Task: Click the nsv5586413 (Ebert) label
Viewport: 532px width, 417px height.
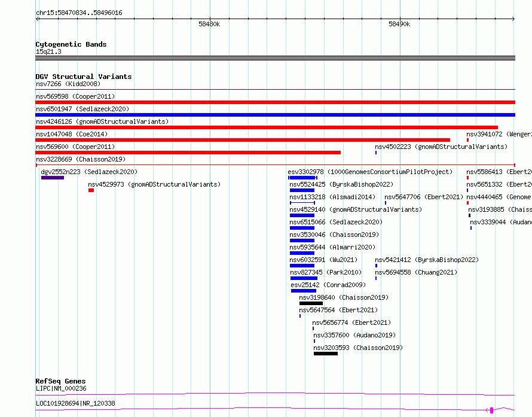Action: (499, 172)
